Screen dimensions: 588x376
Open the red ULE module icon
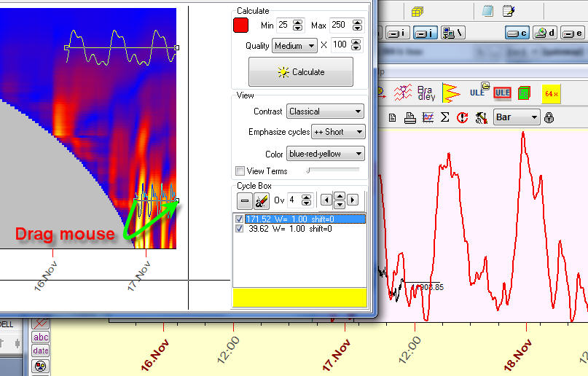(x=502, y=93)
